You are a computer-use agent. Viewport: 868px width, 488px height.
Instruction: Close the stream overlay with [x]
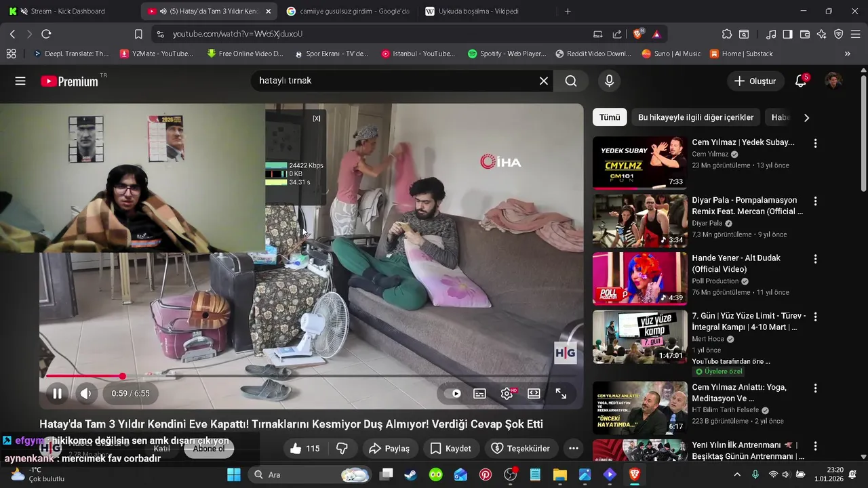tap(316, 118)
